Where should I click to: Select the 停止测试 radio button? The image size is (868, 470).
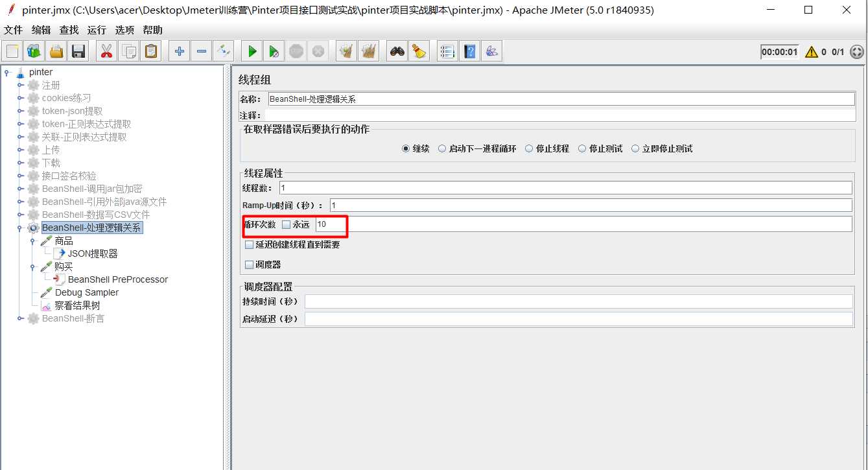click(582, 148)
